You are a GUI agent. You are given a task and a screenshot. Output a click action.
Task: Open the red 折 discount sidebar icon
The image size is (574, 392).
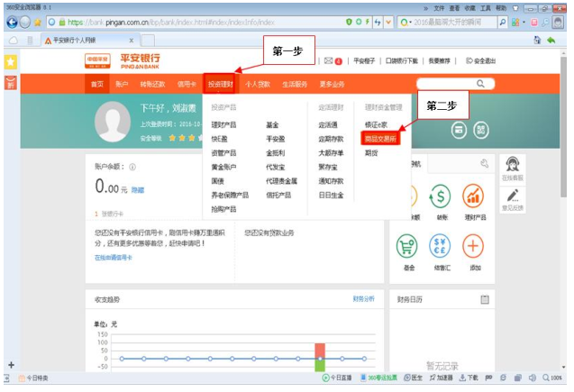click(x=11, y=83)
